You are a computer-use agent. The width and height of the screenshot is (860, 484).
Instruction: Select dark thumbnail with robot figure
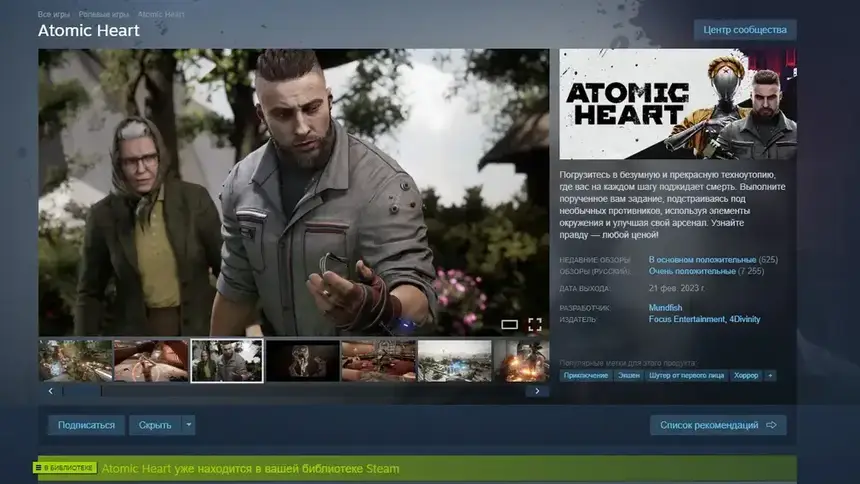(x=302, y=361)
